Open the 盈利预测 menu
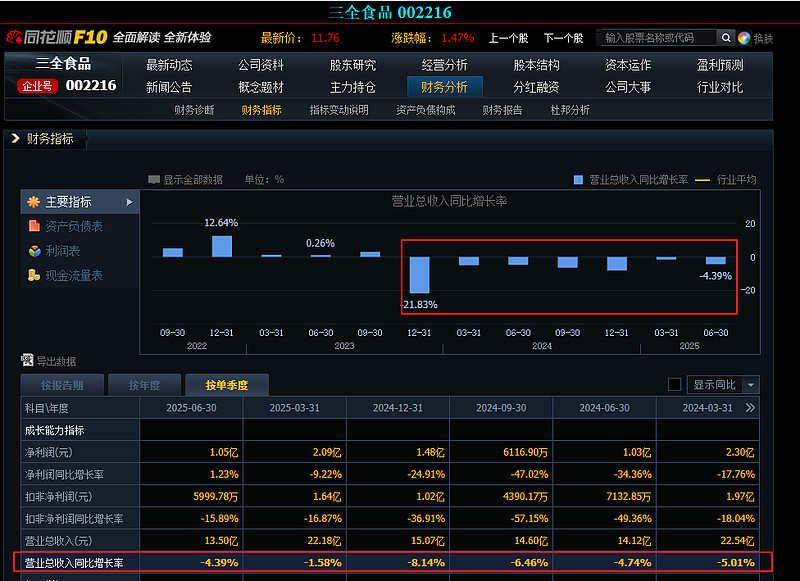Image resolution: width=800 pixels, height=581 pixels. point(720,65)
